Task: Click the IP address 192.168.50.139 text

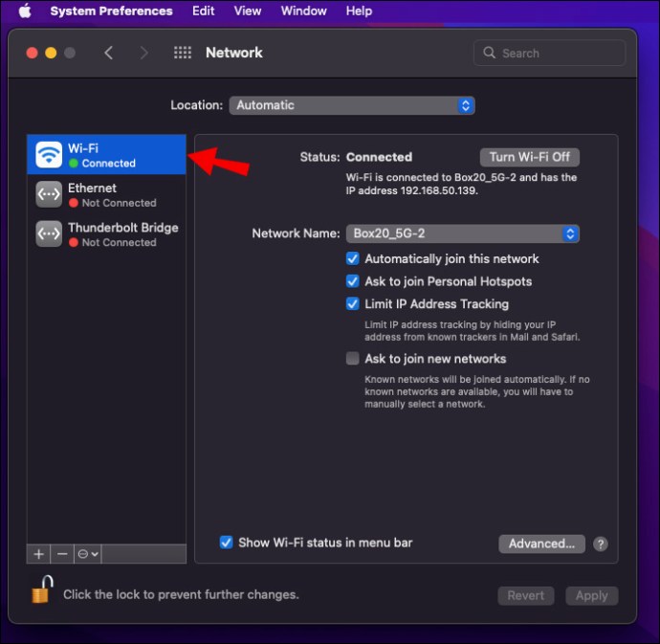Action: point(439,190)
